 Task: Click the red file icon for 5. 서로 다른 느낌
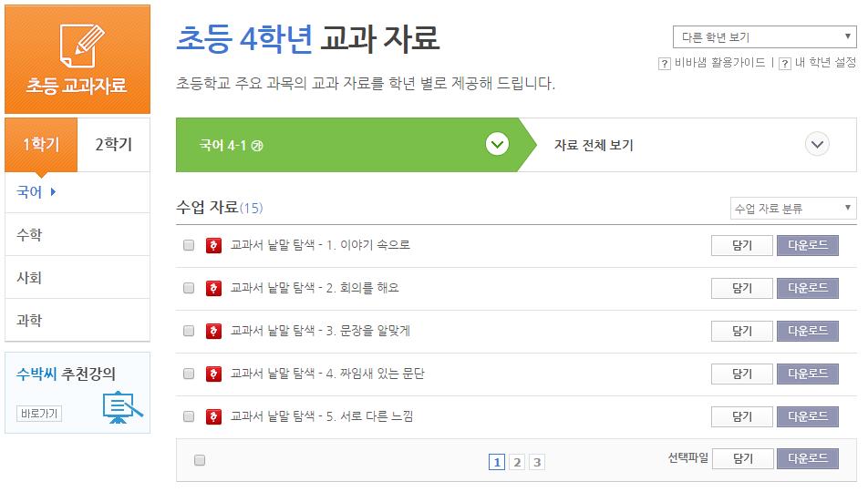(x=213, y=416)
